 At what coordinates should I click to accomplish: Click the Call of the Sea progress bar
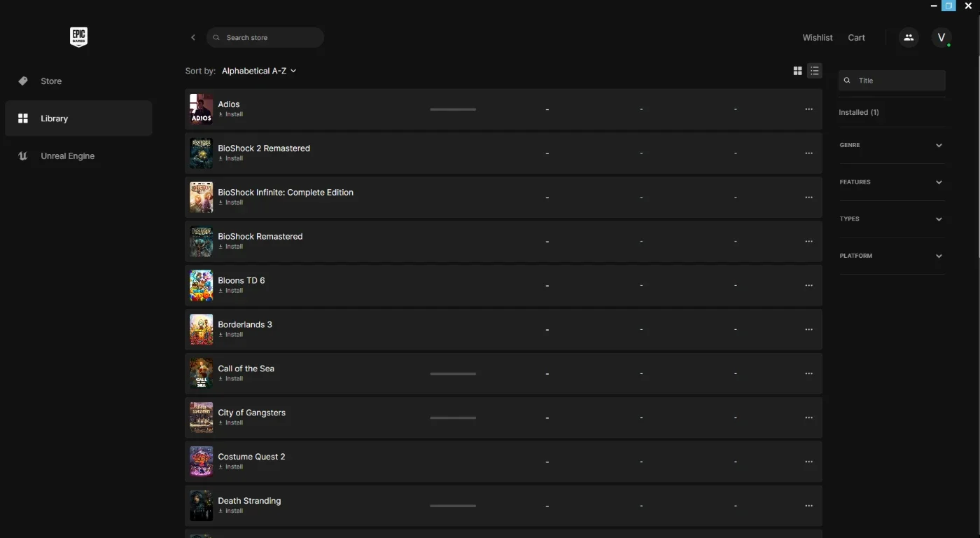tap(453, 373)
